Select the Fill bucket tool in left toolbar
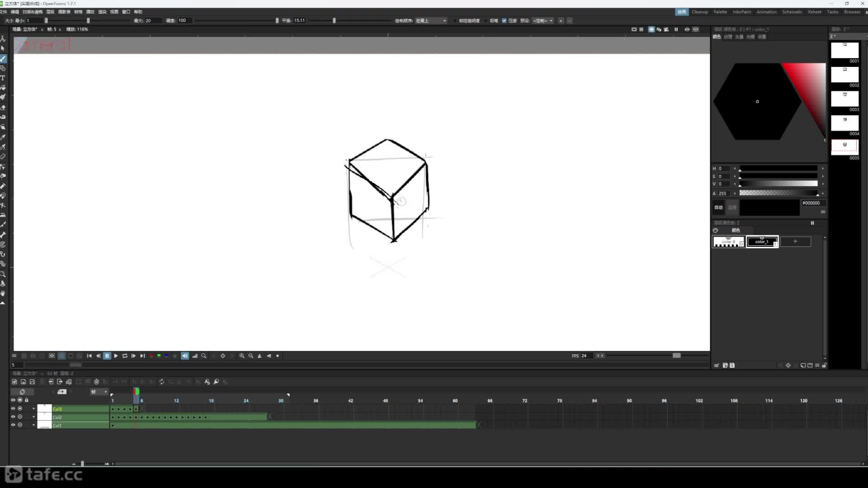The height and width of the screenshot is (488, 868). pos(3,88)
